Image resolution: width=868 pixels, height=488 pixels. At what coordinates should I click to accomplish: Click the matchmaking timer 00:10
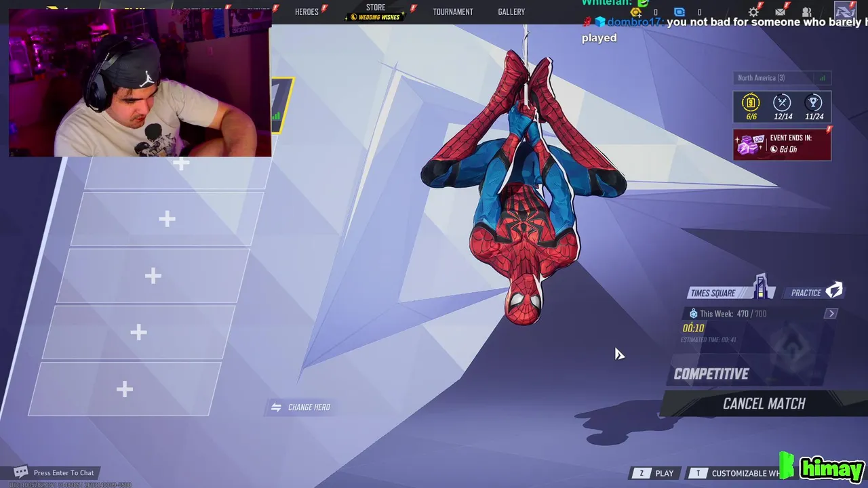pos(694,328)
